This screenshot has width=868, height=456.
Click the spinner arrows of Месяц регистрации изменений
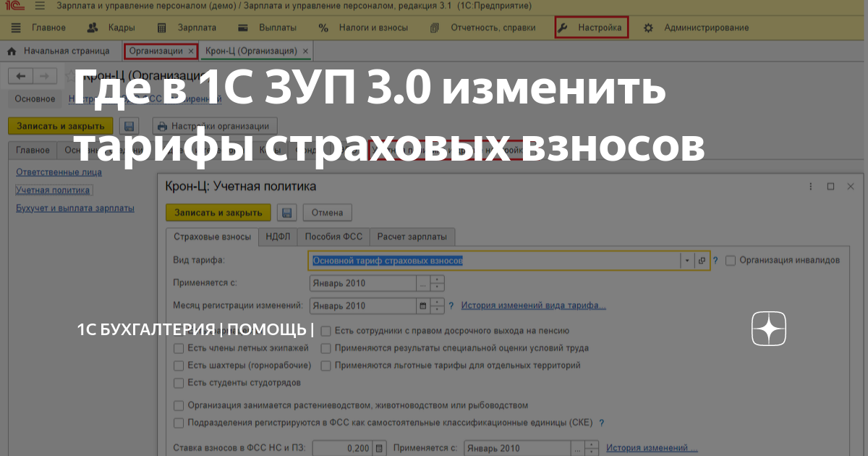click(x=437, y=305)
